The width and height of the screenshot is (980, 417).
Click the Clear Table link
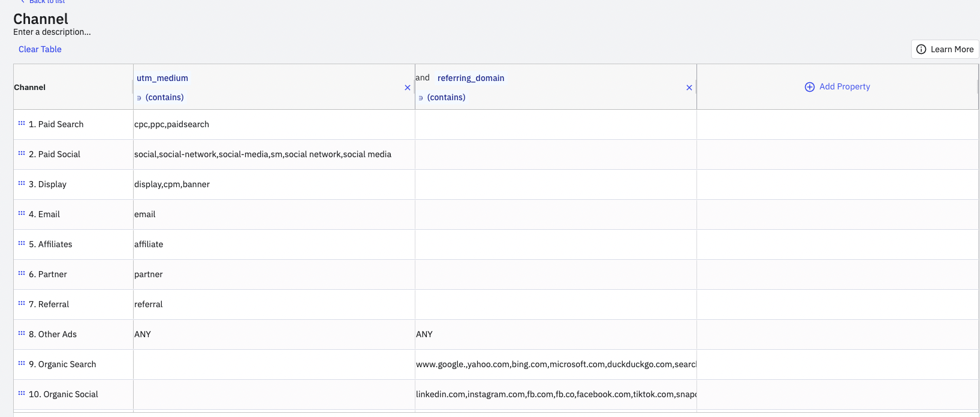(x=40, y=49)
